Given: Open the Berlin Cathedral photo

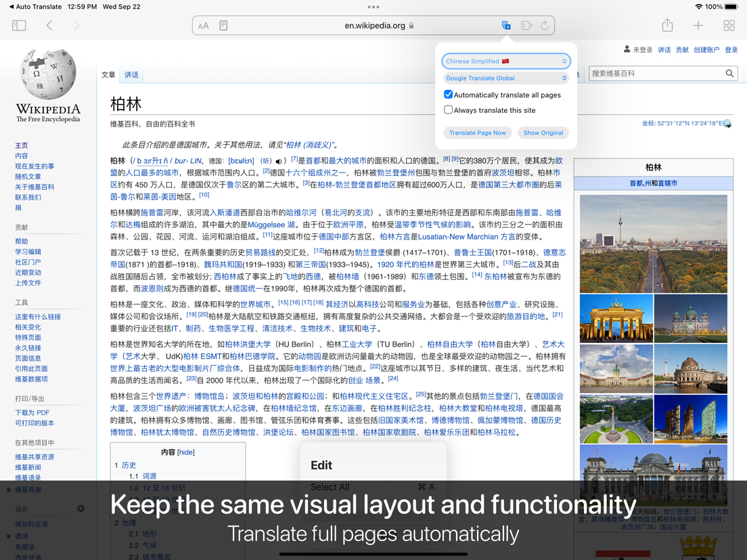Looking at the screenshot, I should [691, 318].
